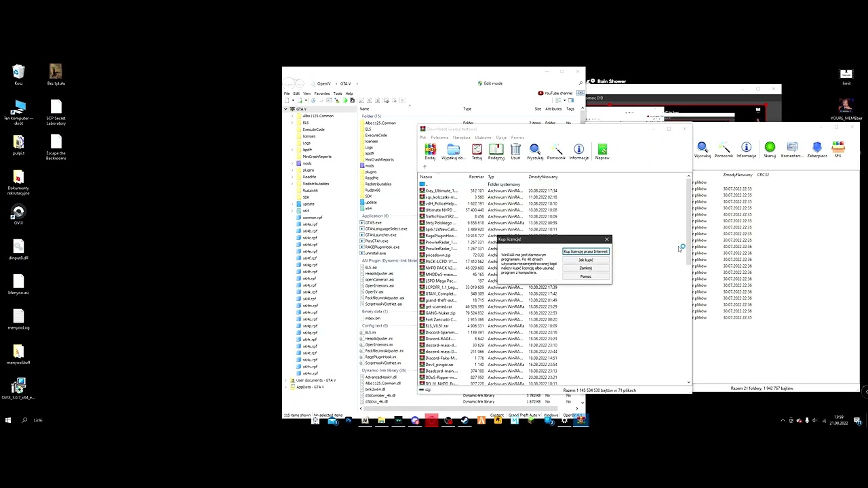This screenshot has height=488, width=868.
Task: Select the OVIX desktop icon
Action: 18,215
